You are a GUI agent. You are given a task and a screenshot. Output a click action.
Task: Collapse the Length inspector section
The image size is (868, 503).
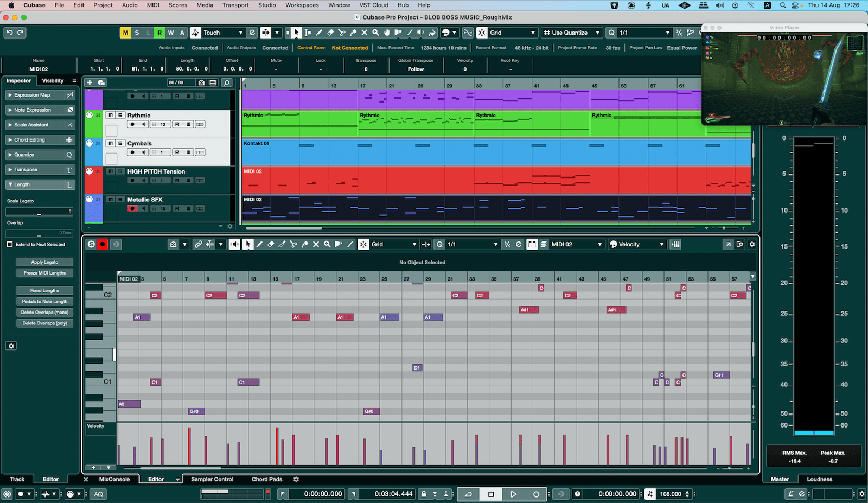[x=40, y=185]
